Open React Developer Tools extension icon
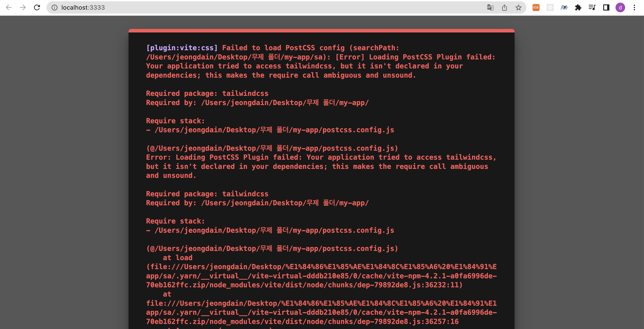 550,7
